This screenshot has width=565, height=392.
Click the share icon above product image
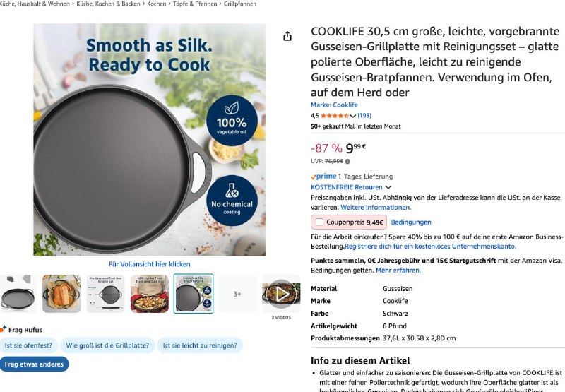pyautogui.click(x=287, y=37)
